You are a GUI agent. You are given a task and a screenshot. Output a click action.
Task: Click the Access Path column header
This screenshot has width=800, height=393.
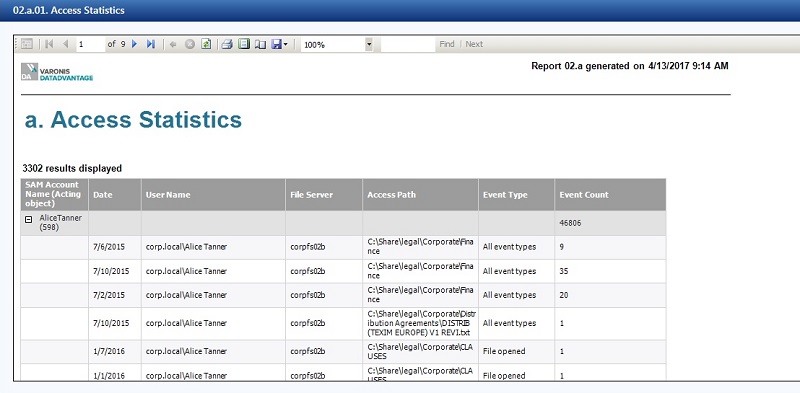(x=420, y=194)
